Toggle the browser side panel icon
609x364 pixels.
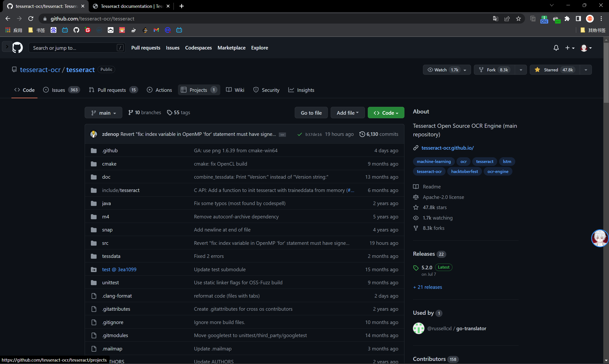coord(578,19)
